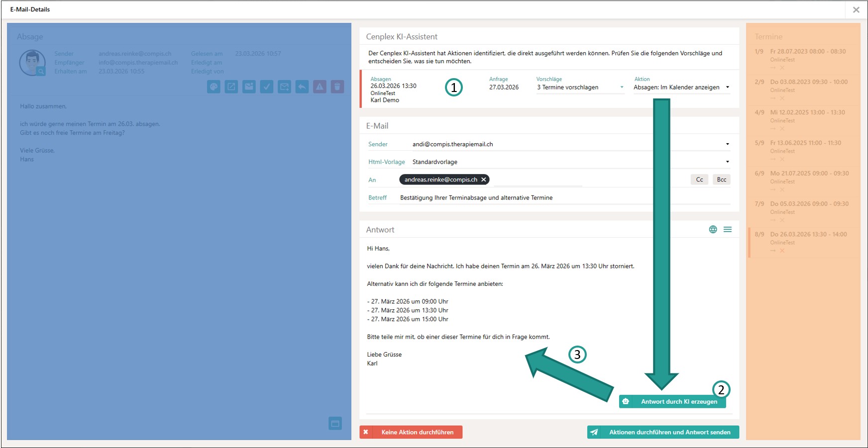This screenshot has width=868, height=448.
Task: Expand the Vorschläge dropdown
Action: click(x=622, y=88)
